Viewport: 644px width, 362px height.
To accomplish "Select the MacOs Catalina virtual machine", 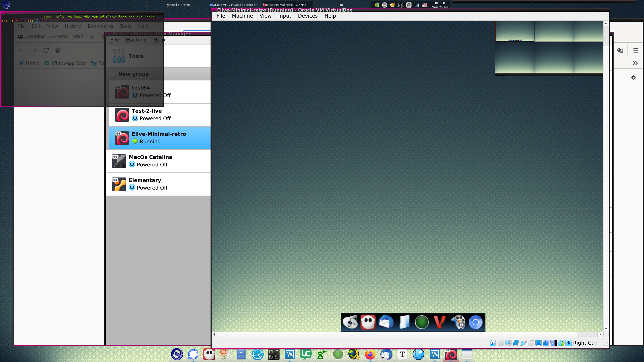I will pyautogui.click(x=158, y=161).
